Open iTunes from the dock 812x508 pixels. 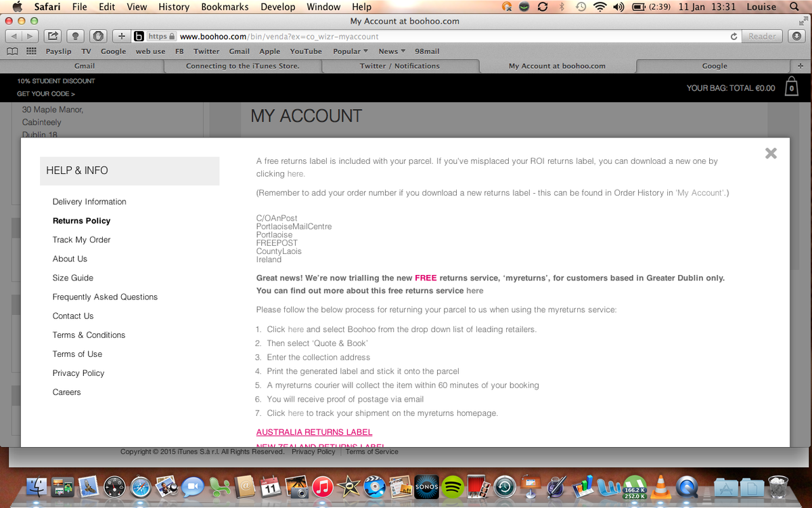coord(322,486)
